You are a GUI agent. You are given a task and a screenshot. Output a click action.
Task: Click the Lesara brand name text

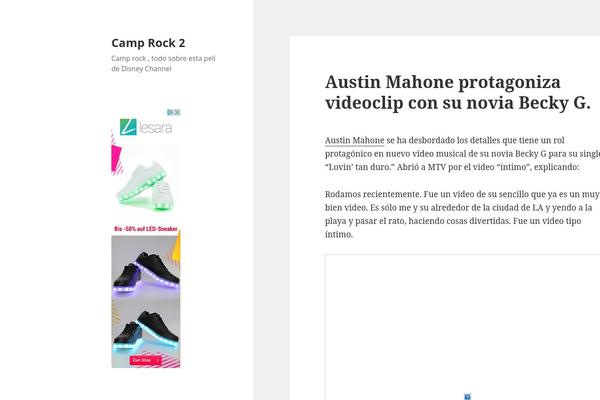[x=155, y=127]
